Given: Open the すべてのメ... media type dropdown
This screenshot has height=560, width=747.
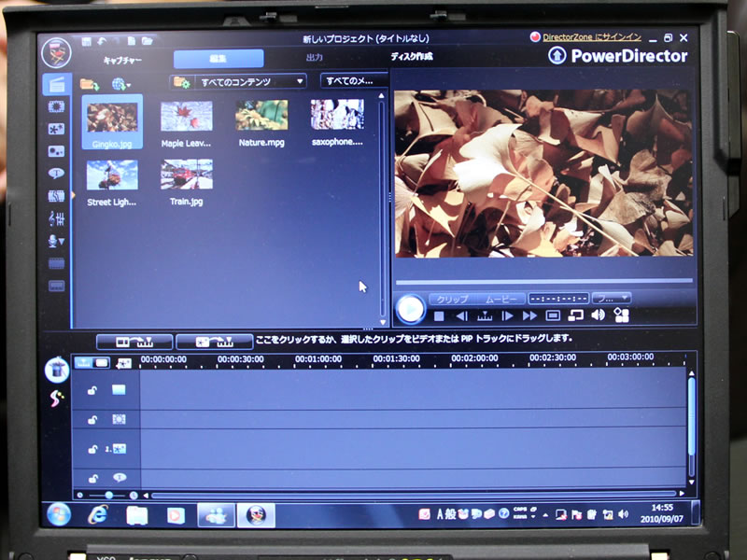Looking at the screenshot, I should 353,81.
